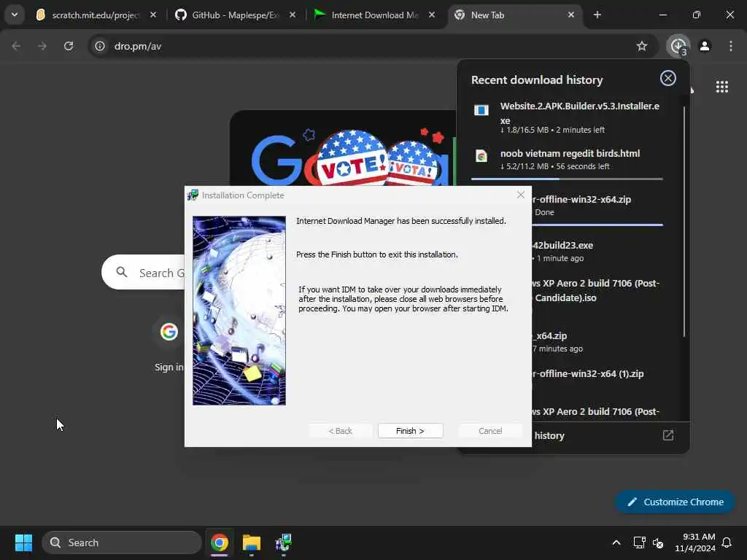Close the GitHub tab
Screen dimensions: 747x560
293,15
